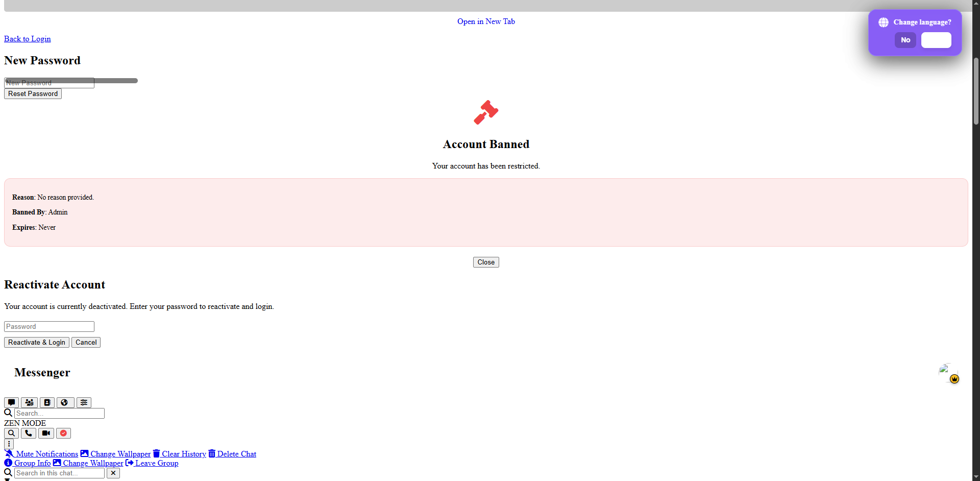The image size is (980, 481).
Task: Open the contacts address-book icon tab
Action: pos(47,402)
